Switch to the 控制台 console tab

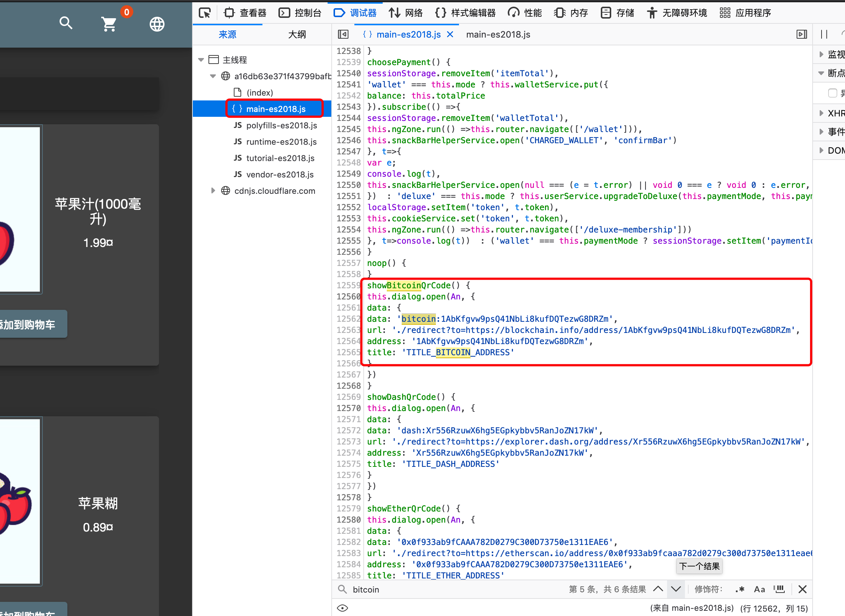(300, 13)
